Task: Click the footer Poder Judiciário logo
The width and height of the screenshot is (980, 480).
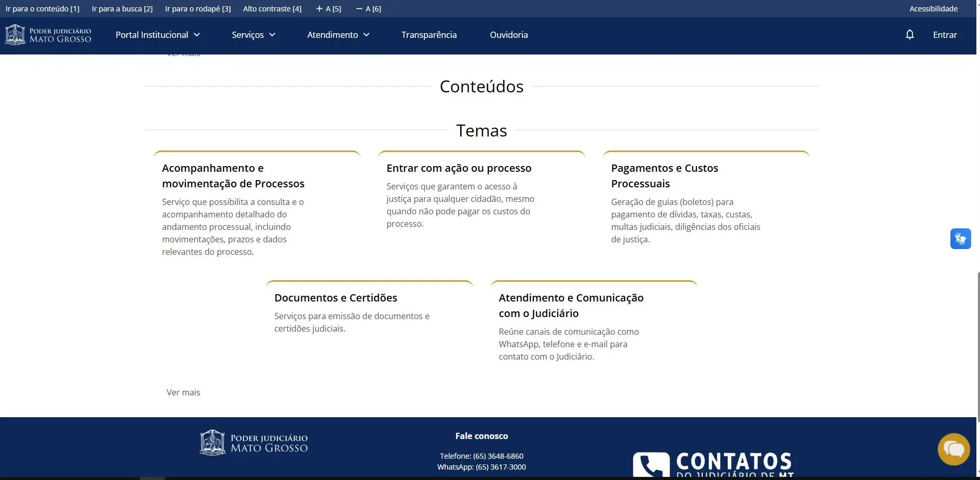Action: 254,443
